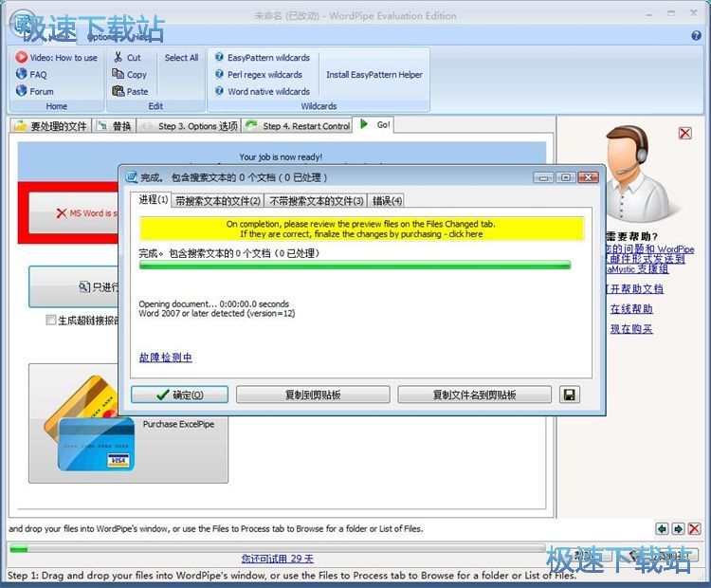This screenshot has height=588, width=711.
Task: Click the floppy disk save icon
Action: [570, 395]
